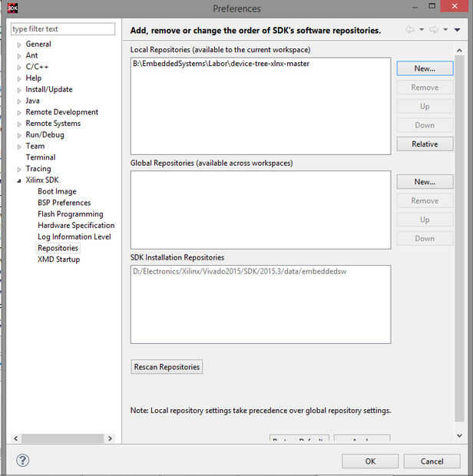Expand the Remote Systems node

pyautogui.click(x=19, y=124)
